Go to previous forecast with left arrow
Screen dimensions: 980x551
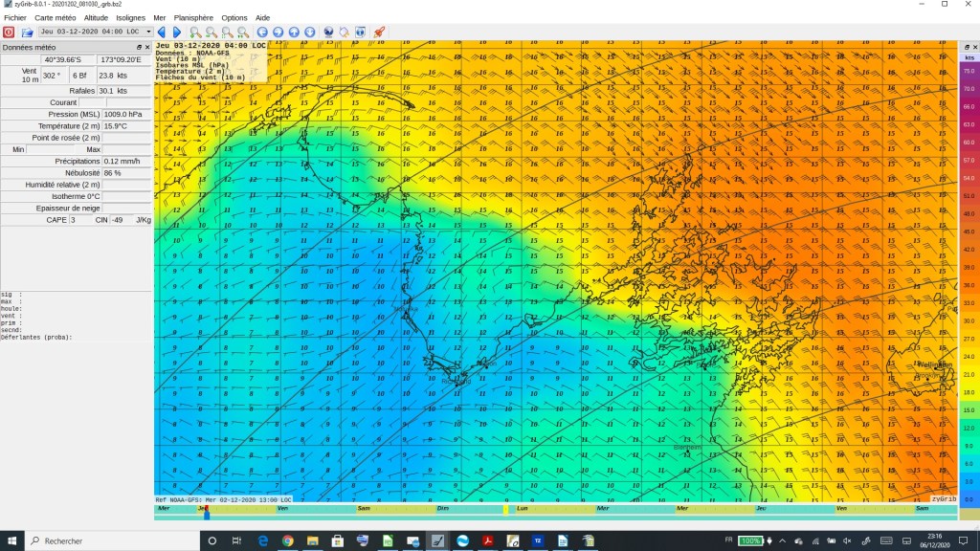click(x=162, y=32)
